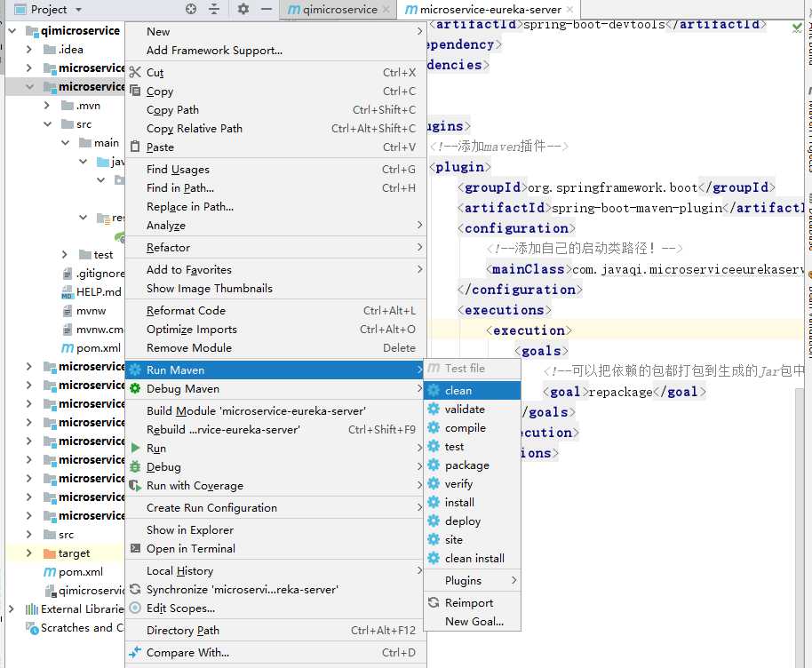Click the Run with Coverage shield icon
The height and width of the screenshot is (668, 812).
135,485
